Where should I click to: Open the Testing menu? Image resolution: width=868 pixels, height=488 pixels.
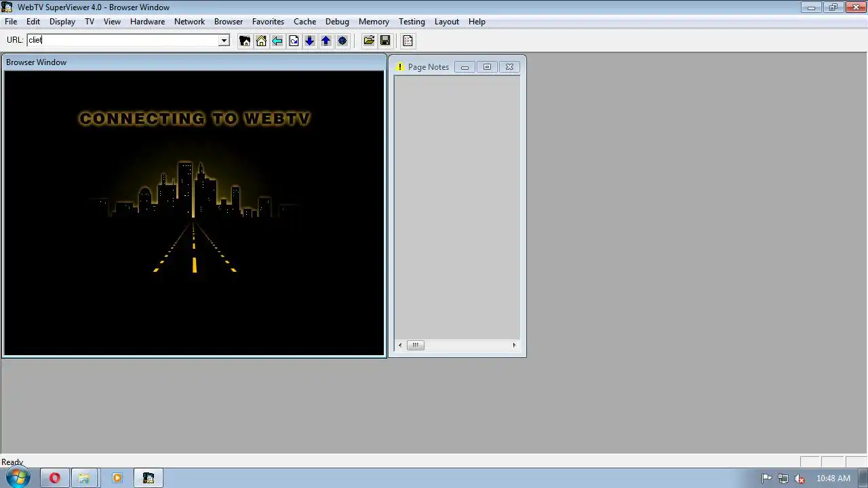[x=412, y=22]
